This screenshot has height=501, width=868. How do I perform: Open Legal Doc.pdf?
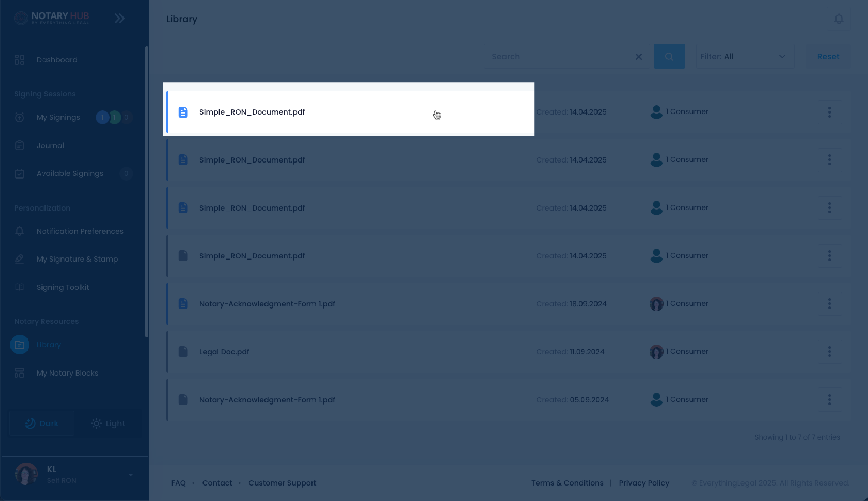(x=224, y=352)
